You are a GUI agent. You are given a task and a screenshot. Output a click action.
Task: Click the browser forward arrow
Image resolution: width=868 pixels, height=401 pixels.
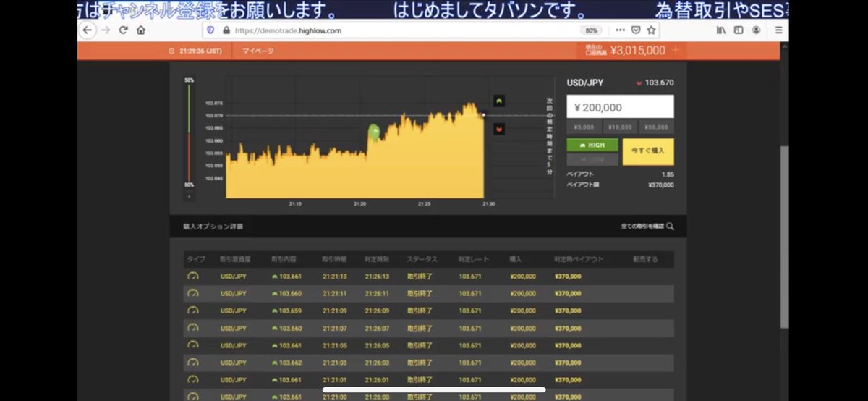tap(106, 30)
